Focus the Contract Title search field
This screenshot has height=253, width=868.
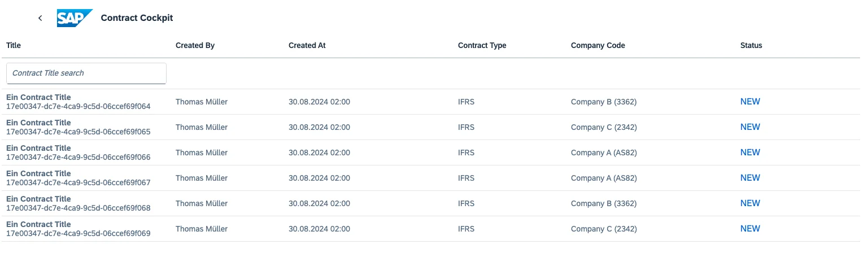click(x=86, y=73)
